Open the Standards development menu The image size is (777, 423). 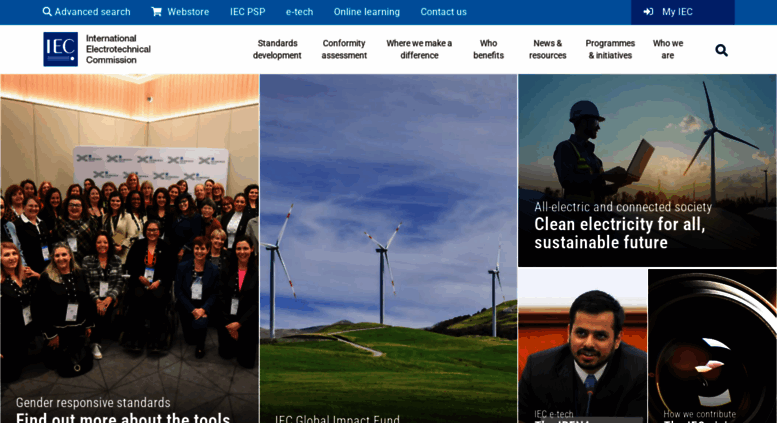(277, 49)
